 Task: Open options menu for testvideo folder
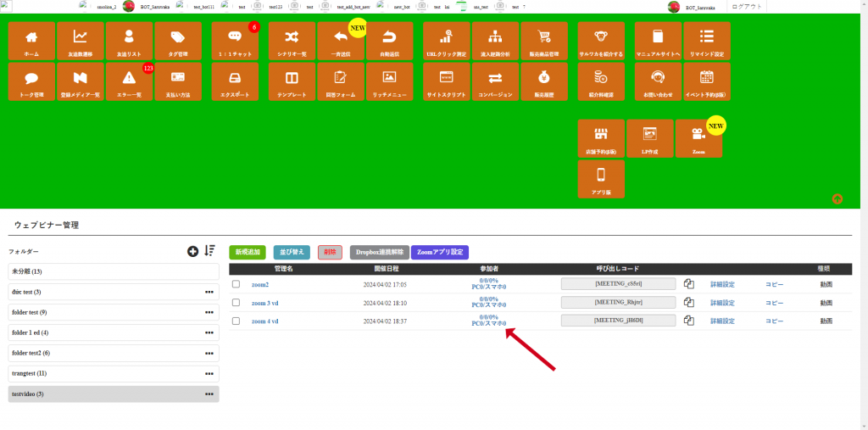[x=209, y=394]
